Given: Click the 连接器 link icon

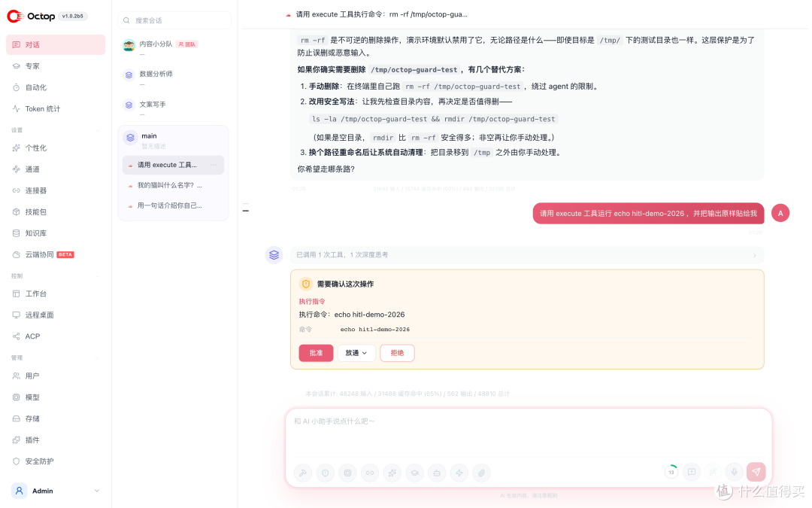Looking at the screenshot, I should pos(16,190).
